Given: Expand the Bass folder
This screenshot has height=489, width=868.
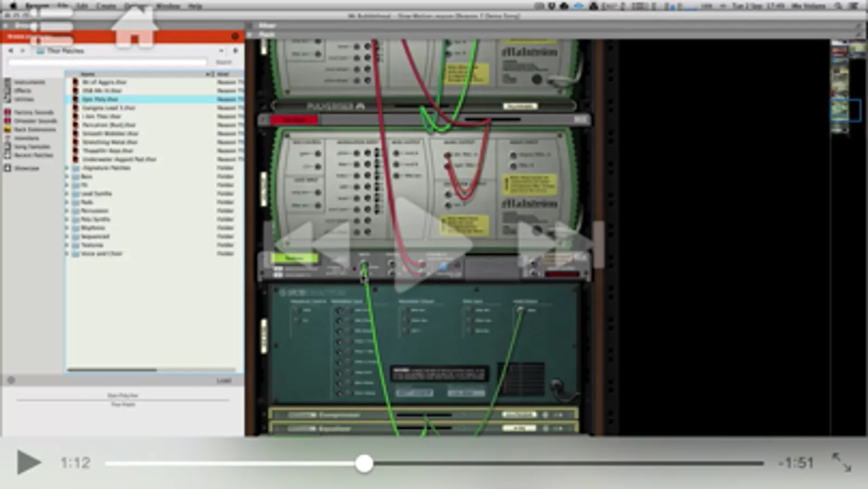Looking at the screenshot, I should tap(68, 177).
